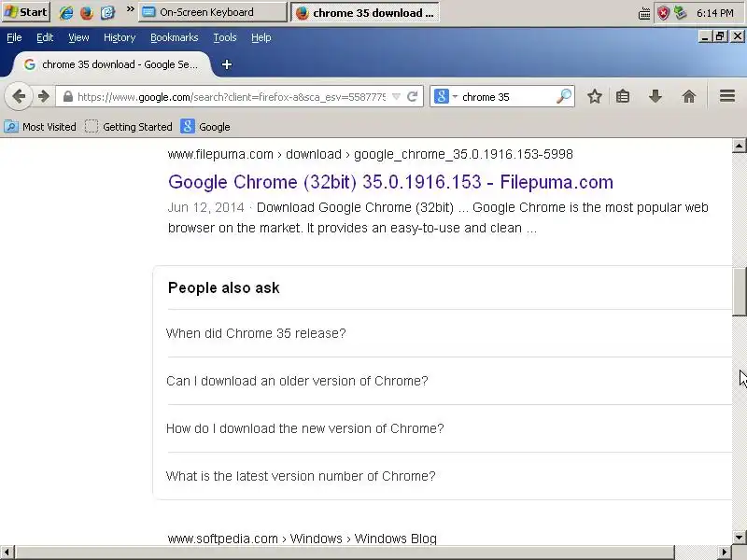Screen dimensions: 747x560
Task: Open the Google bookmark
Action: pyautogui.click(x=205, y=127)
